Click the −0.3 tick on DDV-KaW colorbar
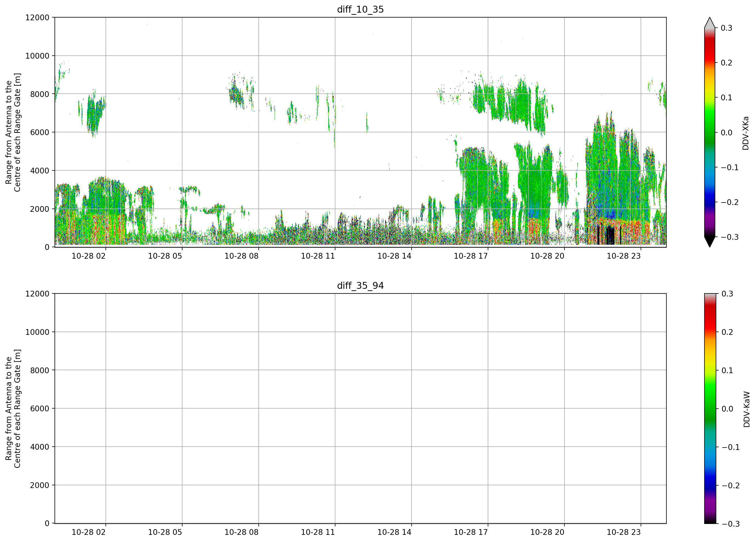The height and width of the screenshot is (542, 756). [x=730, y=524]
